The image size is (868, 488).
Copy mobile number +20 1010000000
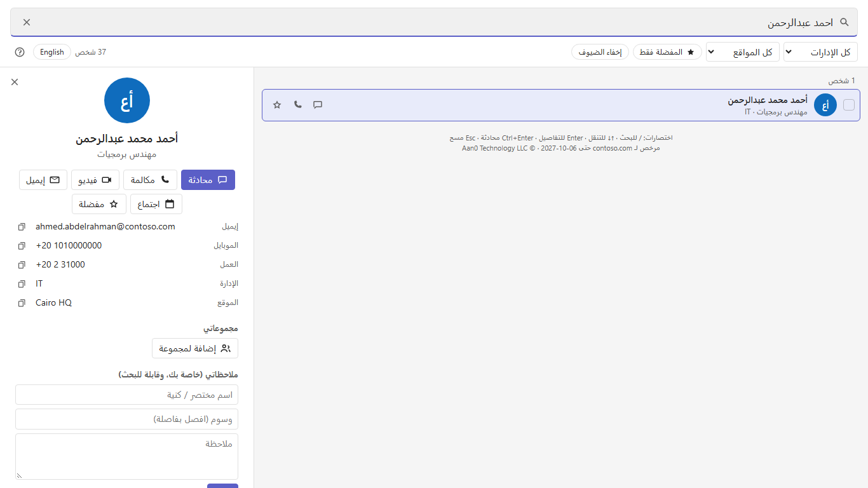coord(22,246)
